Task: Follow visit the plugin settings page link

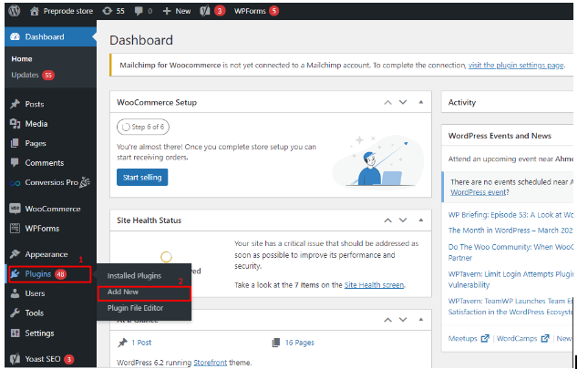Action: tap(516, 66)
